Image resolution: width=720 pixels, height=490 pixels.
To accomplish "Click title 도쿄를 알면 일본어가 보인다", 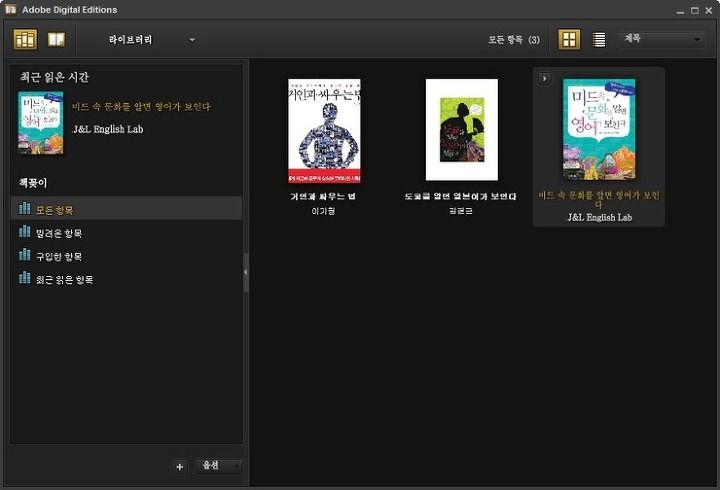I will pyautogui.click(x=461, y=197).
